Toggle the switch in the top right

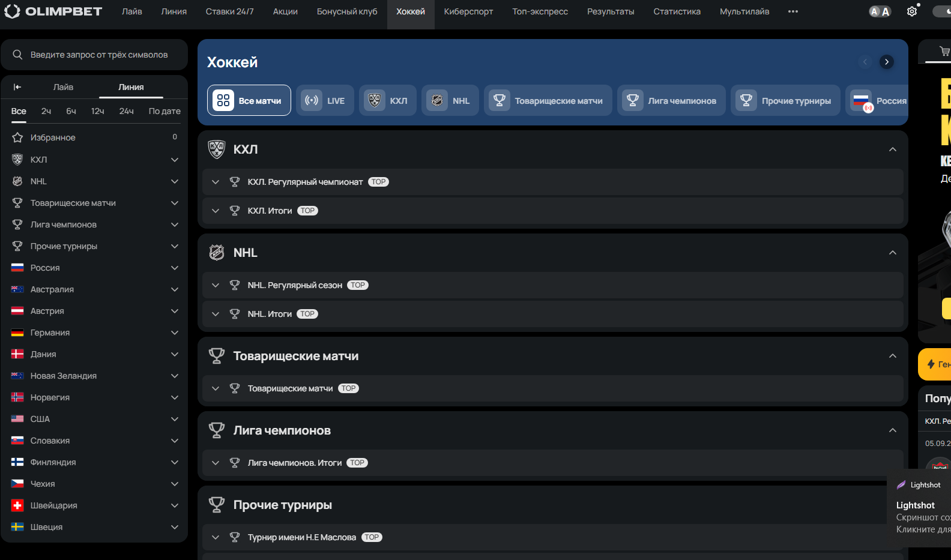942,11
